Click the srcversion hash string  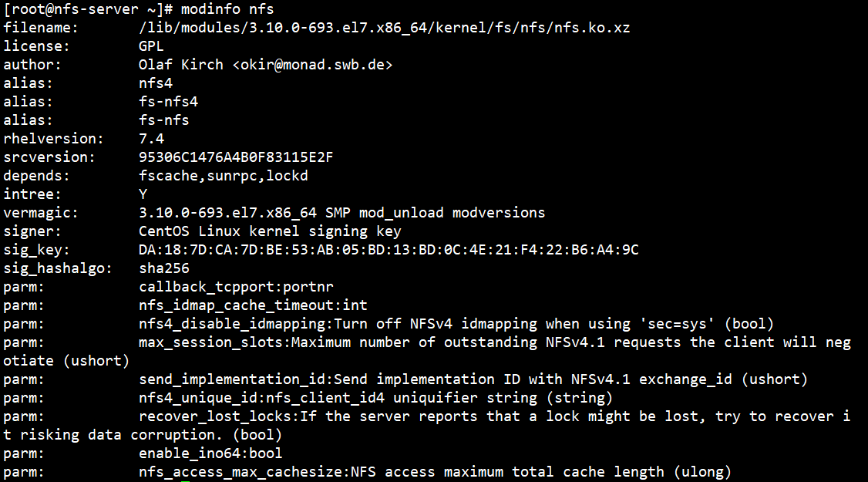tap(236, 157)
